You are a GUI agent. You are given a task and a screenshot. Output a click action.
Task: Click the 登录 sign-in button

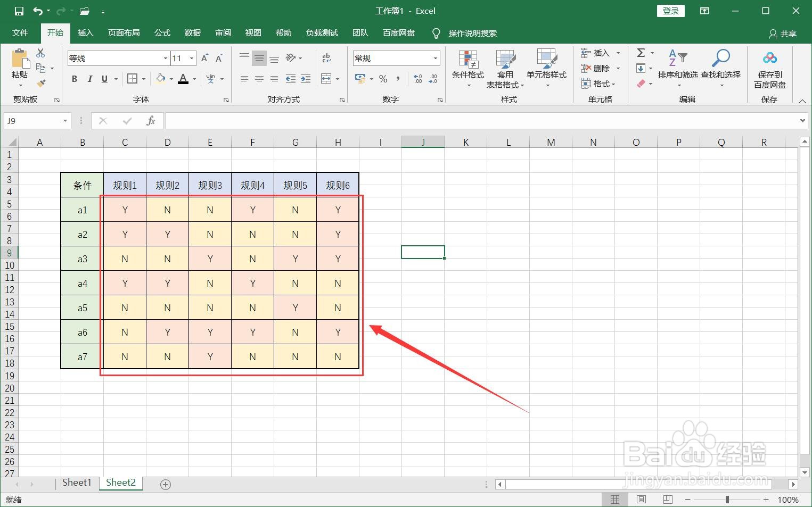(671, 11)
